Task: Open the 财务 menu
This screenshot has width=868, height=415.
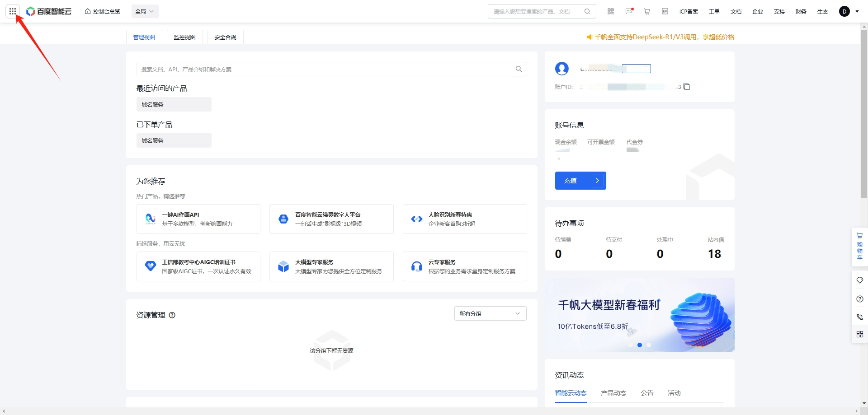Action: pyautogui.click(x=801, y=11)
